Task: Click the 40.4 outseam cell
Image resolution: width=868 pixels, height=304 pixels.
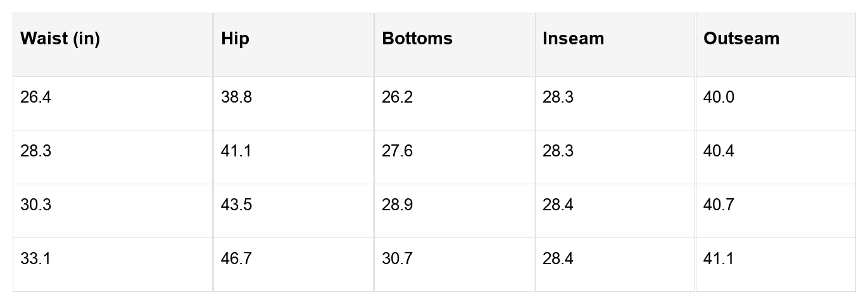Action: point(719,151)
